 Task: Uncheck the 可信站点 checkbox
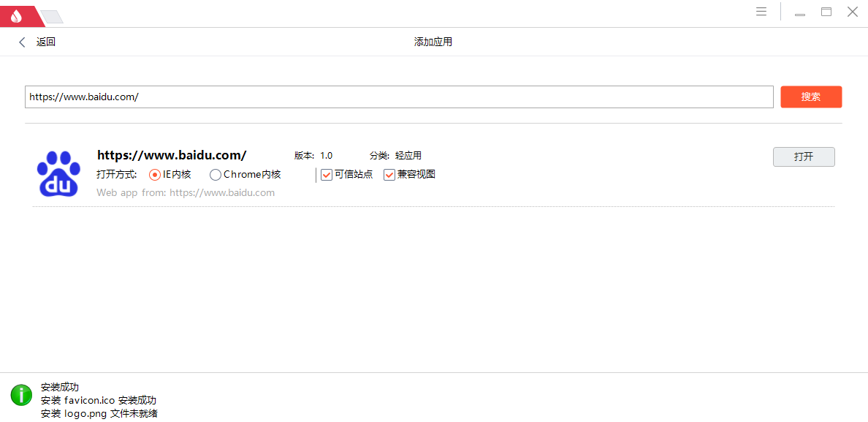[x=326, y=174]
